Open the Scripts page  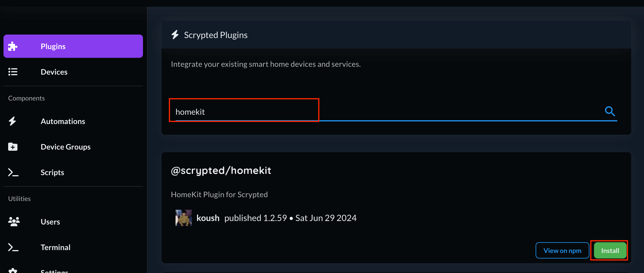[x=52, y=173]
